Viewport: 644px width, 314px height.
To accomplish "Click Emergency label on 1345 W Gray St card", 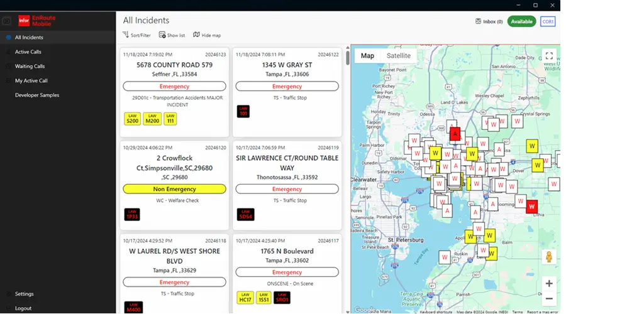I will [x=287, y=87].
